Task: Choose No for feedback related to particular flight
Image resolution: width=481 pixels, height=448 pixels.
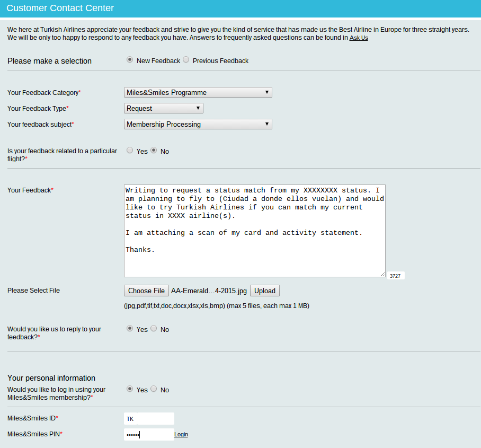Action: click(x=154, y=150)
